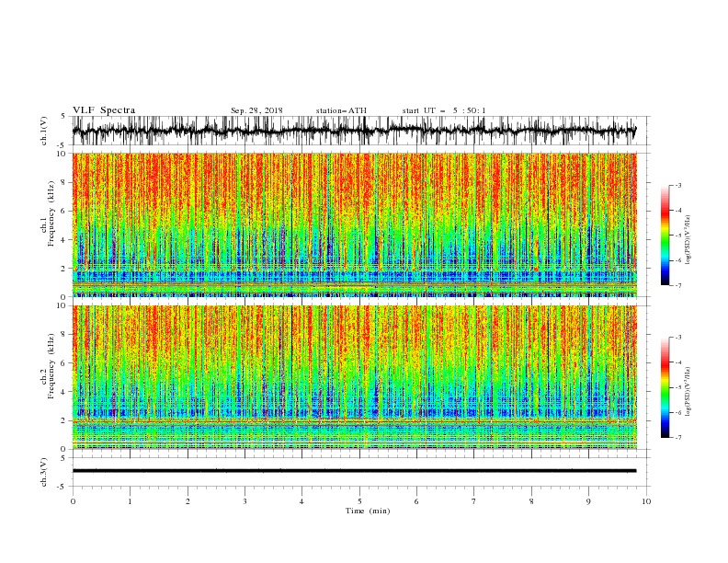Viewport: 728px width, 563px height.
Task: Select the "start UT = 5 :50: 1" text
Action: click(x=444, y=110)
